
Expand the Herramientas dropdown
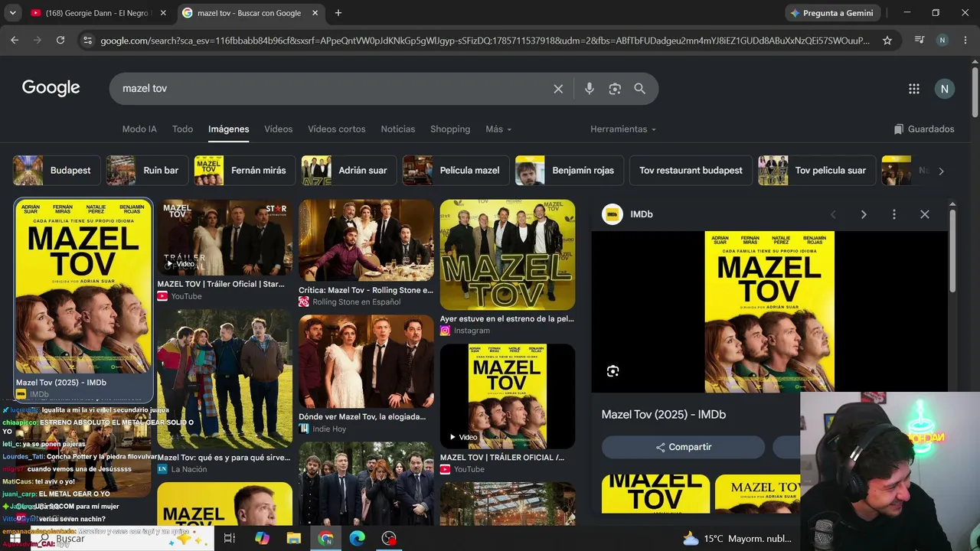(x=623, y=129)
